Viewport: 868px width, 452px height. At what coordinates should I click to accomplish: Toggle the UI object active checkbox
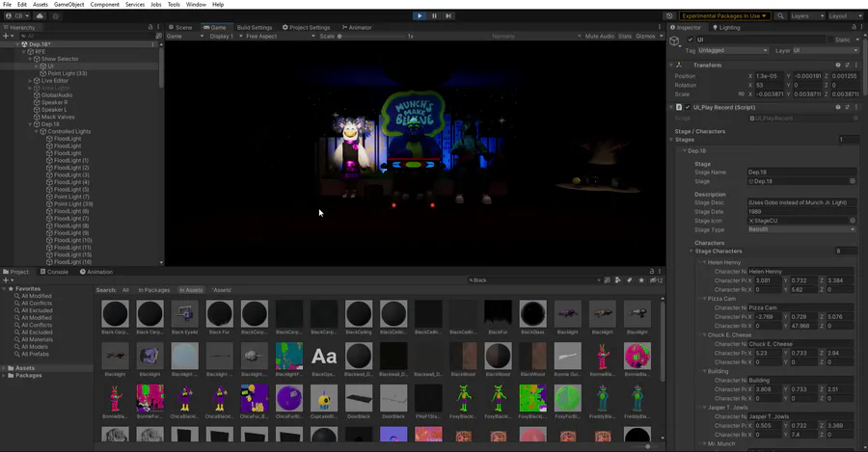[690, 40]
